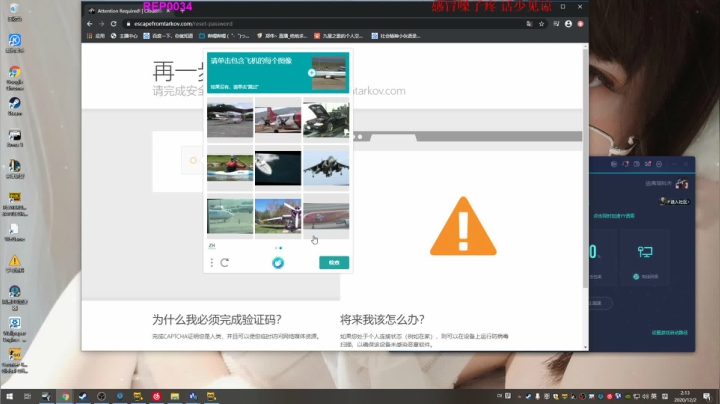Select the captcha tile with a plane on grass

[278, 216]
